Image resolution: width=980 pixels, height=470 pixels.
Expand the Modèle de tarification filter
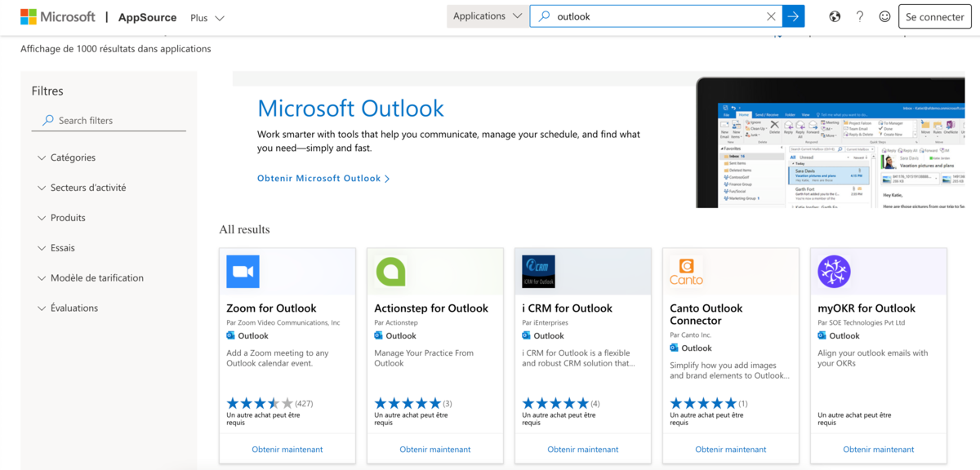(90, 278)
